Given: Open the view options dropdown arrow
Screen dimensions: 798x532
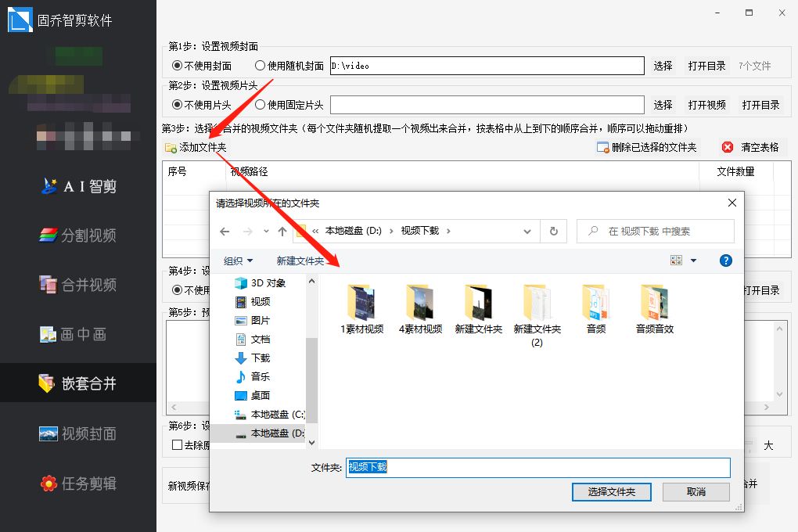Looking at the screenshot, I should click(x=693, y=261).
